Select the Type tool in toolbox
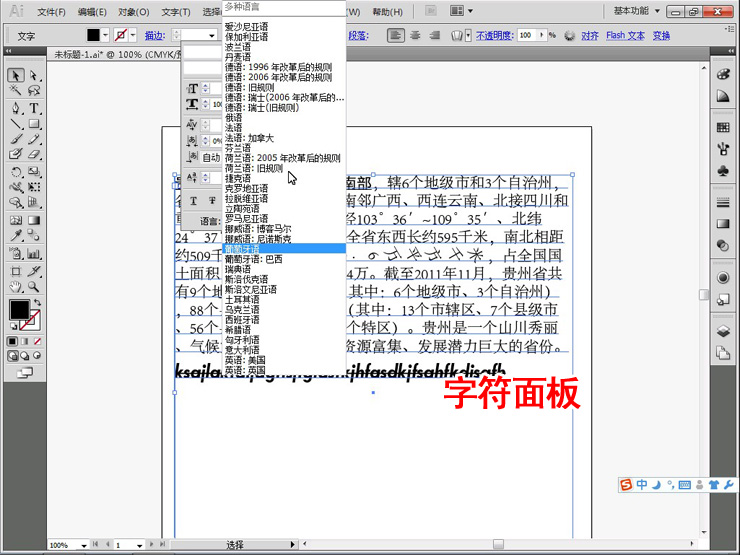 (x=34, y=108)
